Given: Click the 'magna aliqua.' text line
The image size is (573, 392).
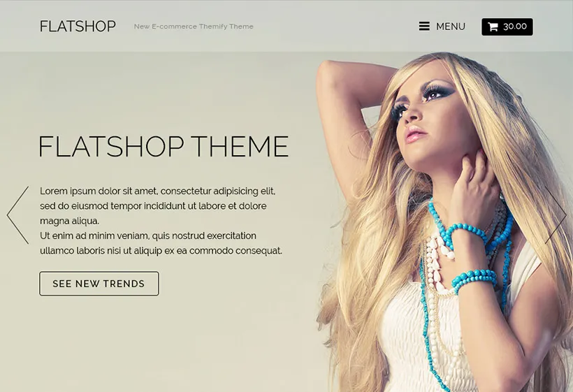Looking at the screenshot, I should (69, 221).
